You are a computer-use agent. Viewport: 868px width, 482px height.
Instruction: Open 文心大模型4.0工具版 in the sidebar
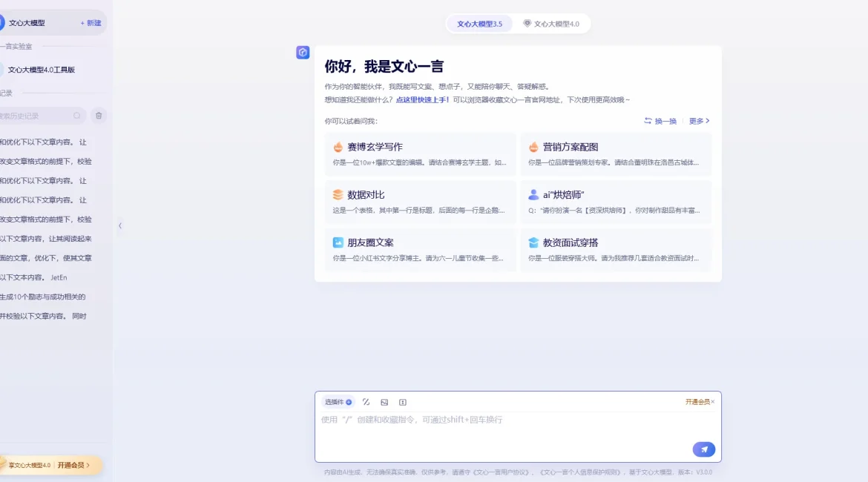(x=41, y=70)
